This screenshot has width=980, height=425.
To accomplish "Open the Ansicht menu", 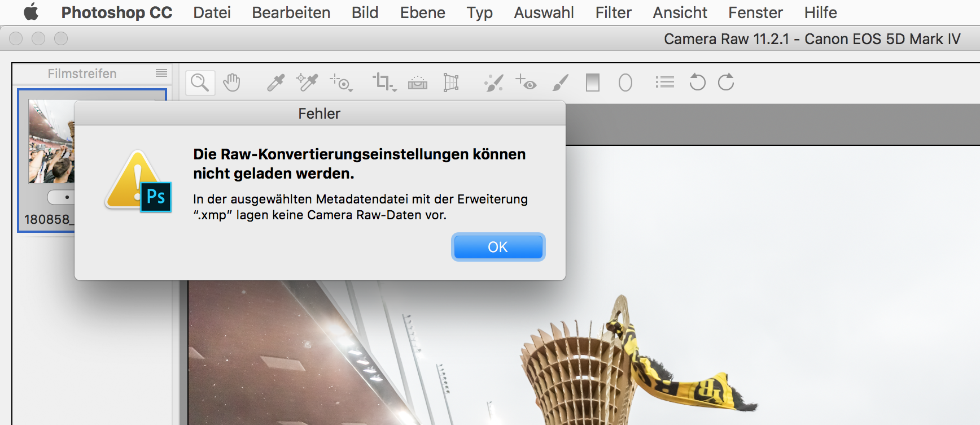I will [680, 12].
